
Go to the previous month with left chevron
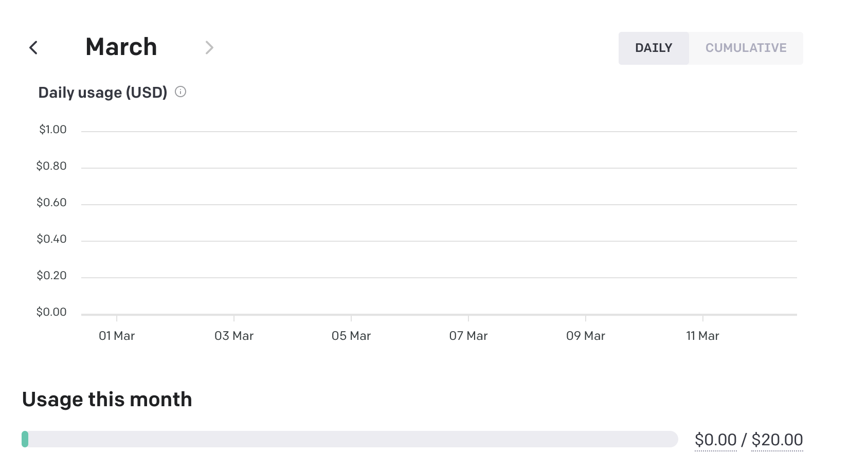pos(33,48)
